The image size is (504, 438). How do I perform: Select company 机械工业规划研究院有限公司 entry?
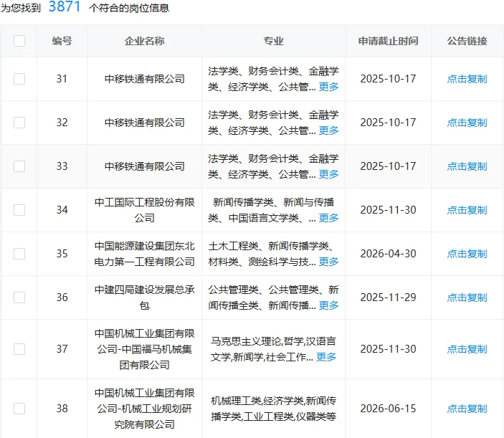145,409
